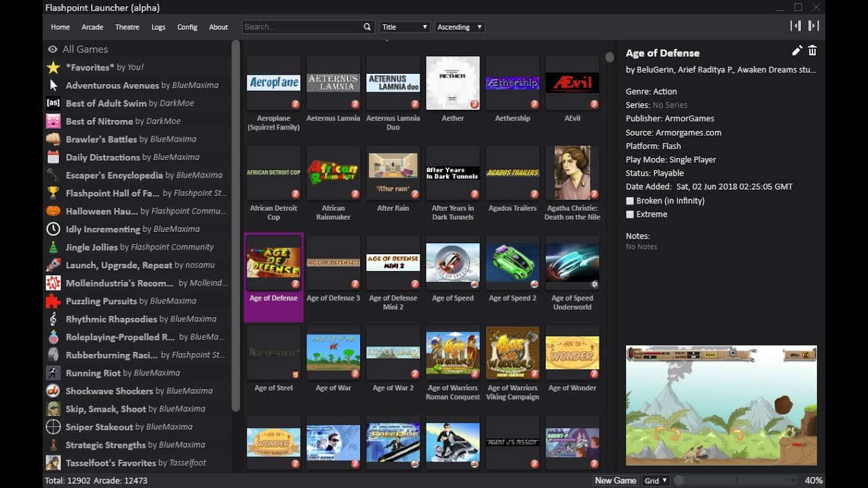Click the Brawler's Battles fist icon
The image size is (868, 488).
(x=53, y=139)
